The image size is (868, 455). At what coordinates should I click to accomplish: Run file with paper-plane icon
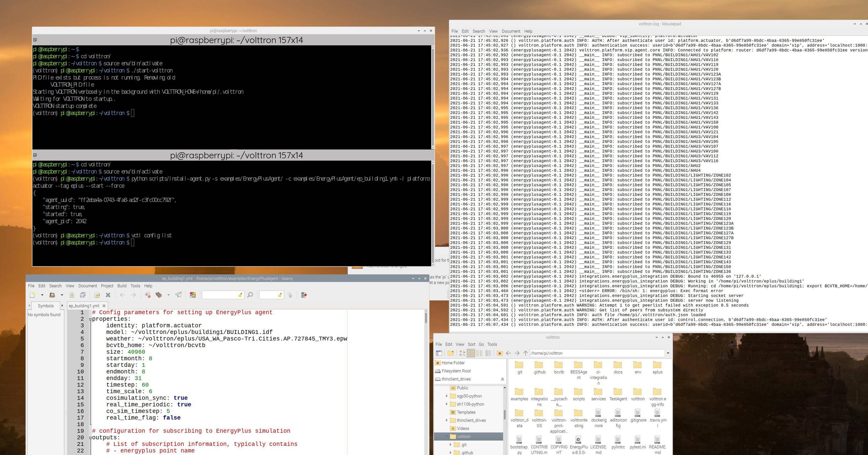[x=178, y=295]
